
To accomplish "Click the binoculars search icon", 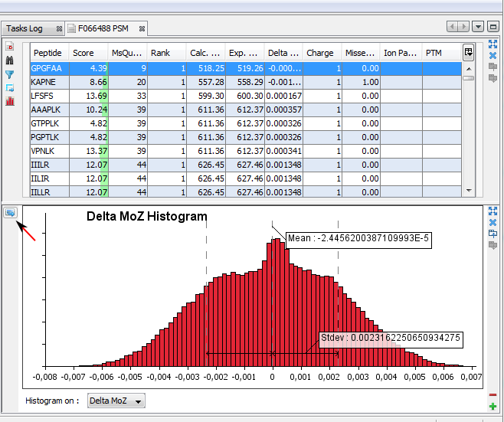I will click(x=10, y=60).
